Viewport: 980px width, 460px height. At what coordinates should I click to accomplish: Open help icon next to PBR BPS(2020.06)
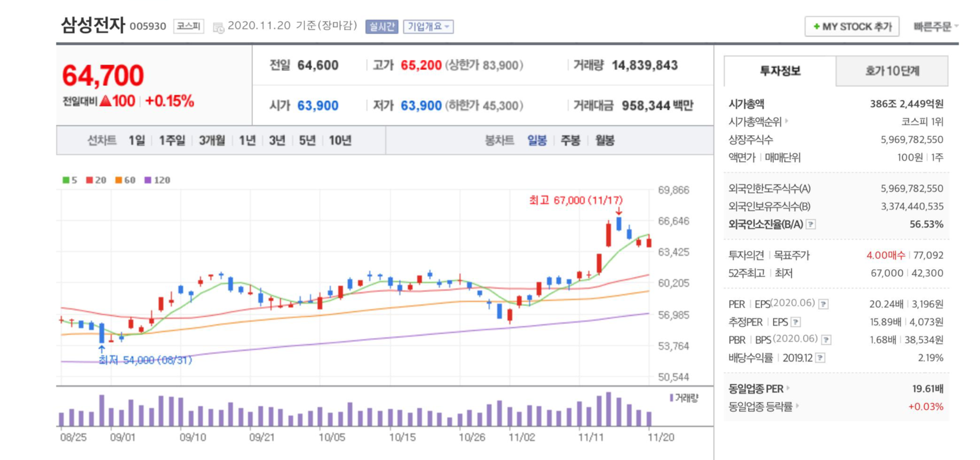826,339
